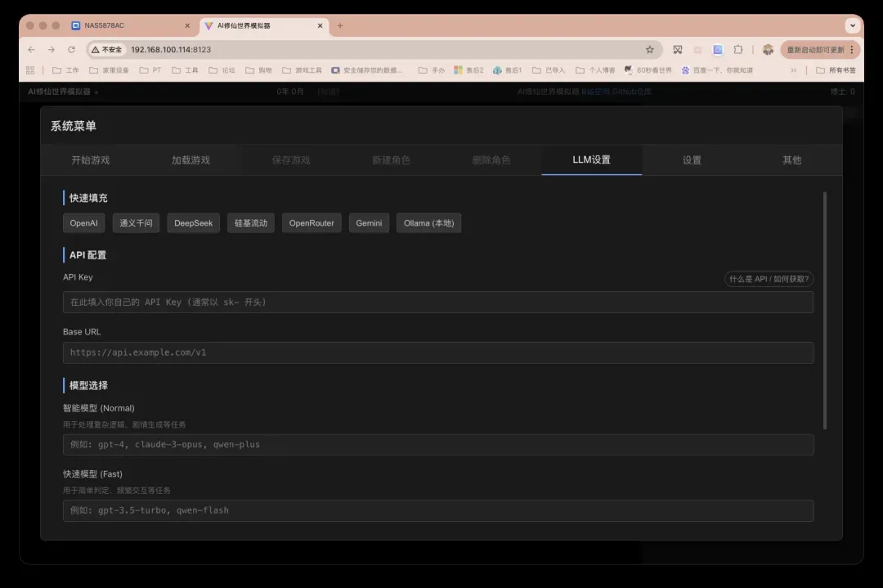
Task: Expand the tab search dropdown arrow
Action: tap(853, 25)
